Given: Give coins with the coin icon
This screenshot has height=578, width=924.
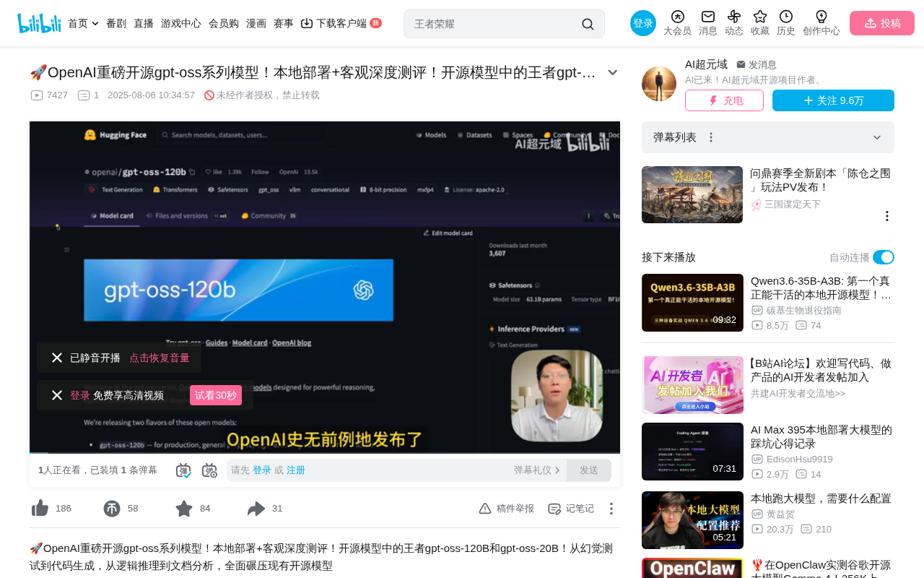Looking at the screenshot, I should click(112, 509).
